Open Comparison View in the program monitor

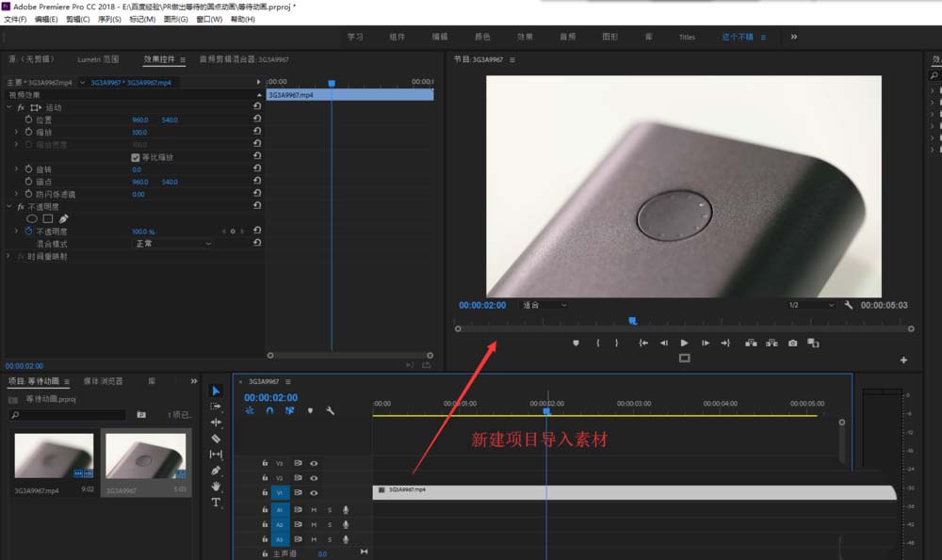[x=814, y=343]
